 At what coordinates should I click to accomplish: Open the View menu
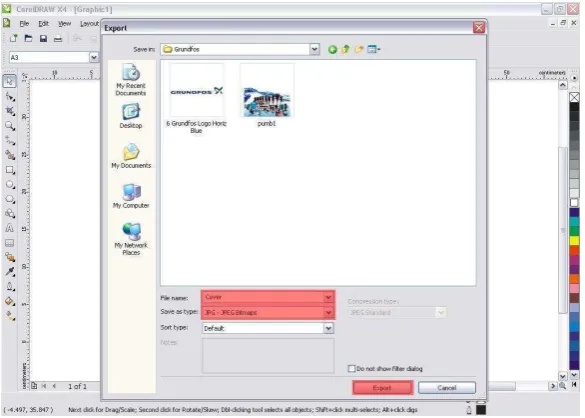(x=64, y=24)
